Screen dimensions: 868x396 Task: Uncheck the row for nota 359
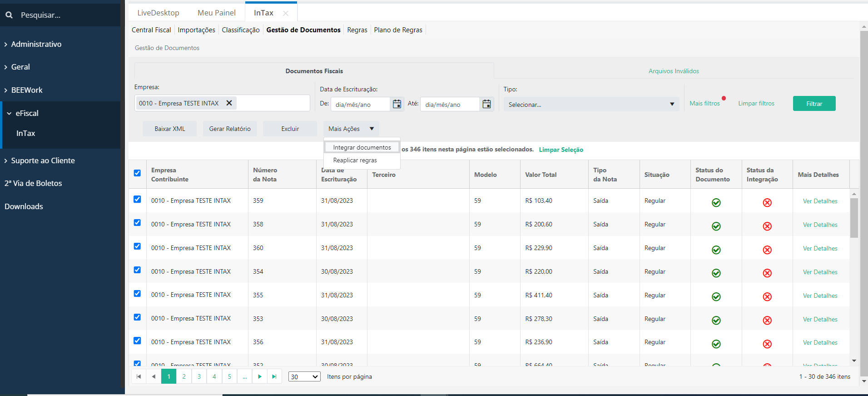(137, 199)
